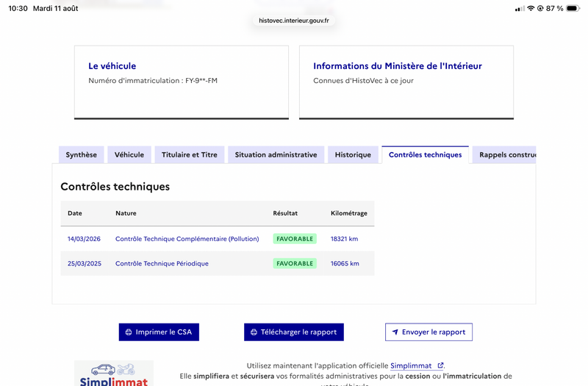Click Contrôle Technique Complémentaire (Pollution)

click(187, 238)
